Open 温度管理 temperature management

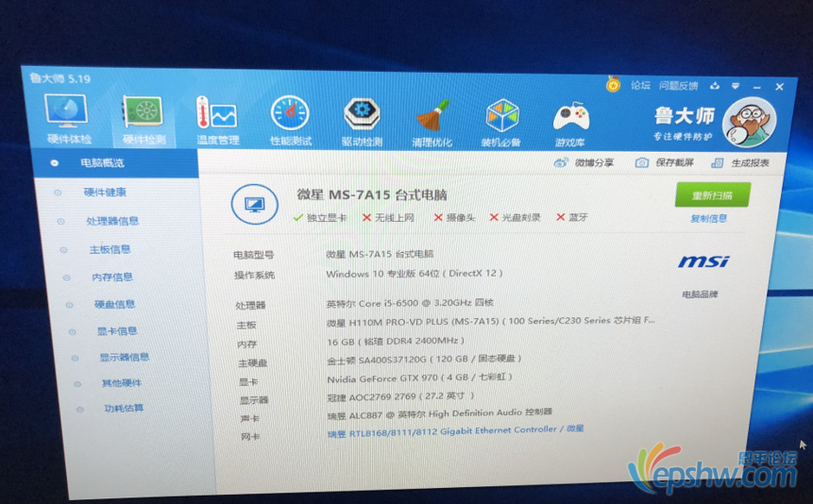[x=217, y=121]
